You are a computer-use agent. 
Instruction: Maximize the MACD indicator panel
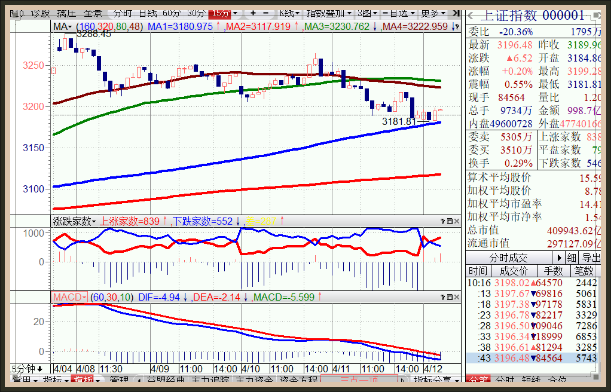click(x=450, y=297)
